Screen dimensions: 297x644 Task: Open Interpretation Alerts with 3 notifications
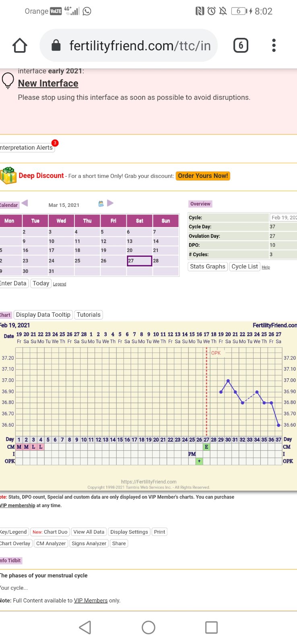27,147
